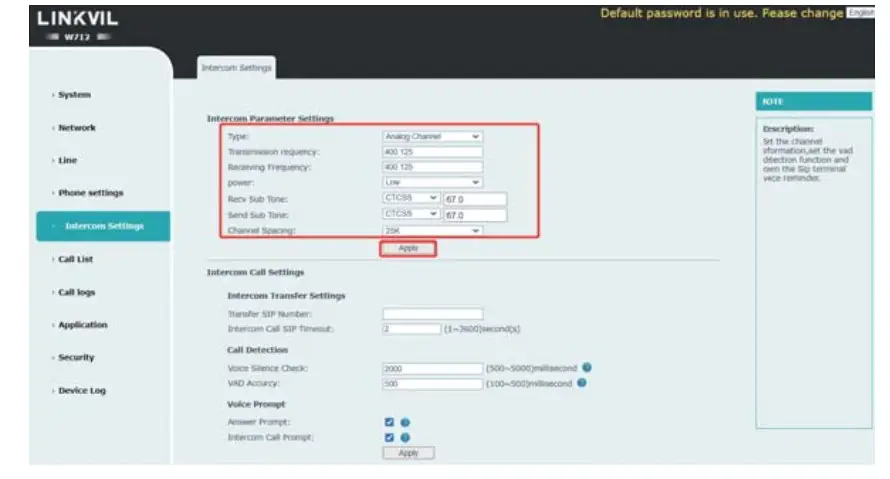
Task: Click the Send Sub Tone value field
Action: pos(475,215)
